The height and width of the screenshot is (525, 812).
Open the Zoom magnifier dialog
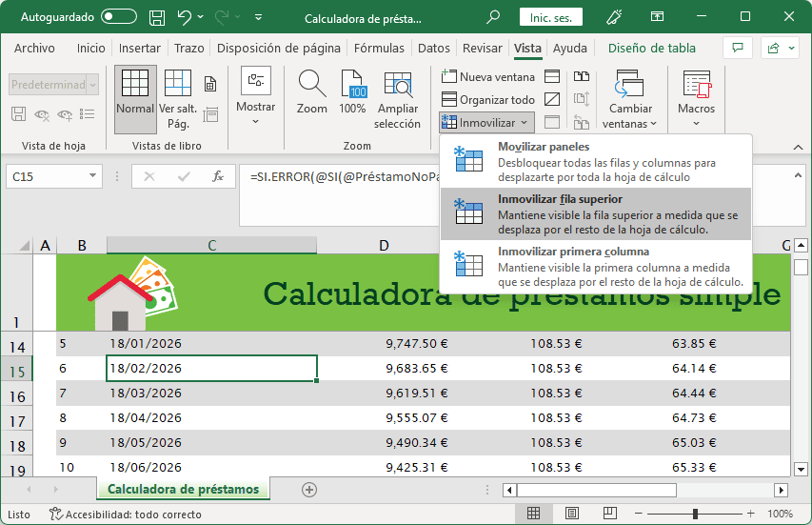click(311, 95)
